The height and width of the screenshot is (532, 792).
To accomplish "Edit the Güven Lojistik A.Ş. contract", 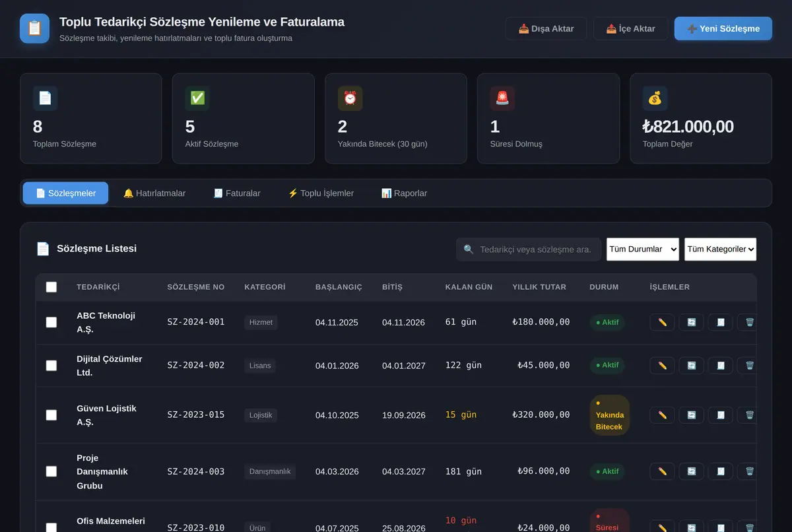I will point(662,415).
